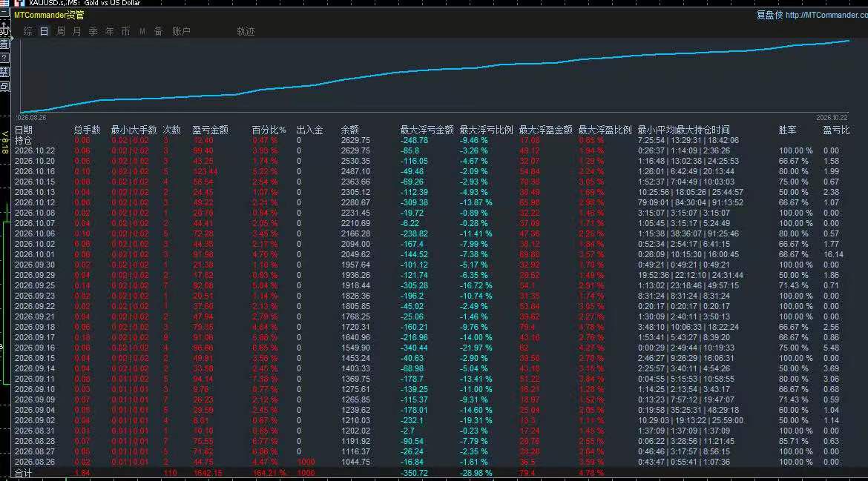Open the 季 (quarterly) tab

tap(93, 32)
